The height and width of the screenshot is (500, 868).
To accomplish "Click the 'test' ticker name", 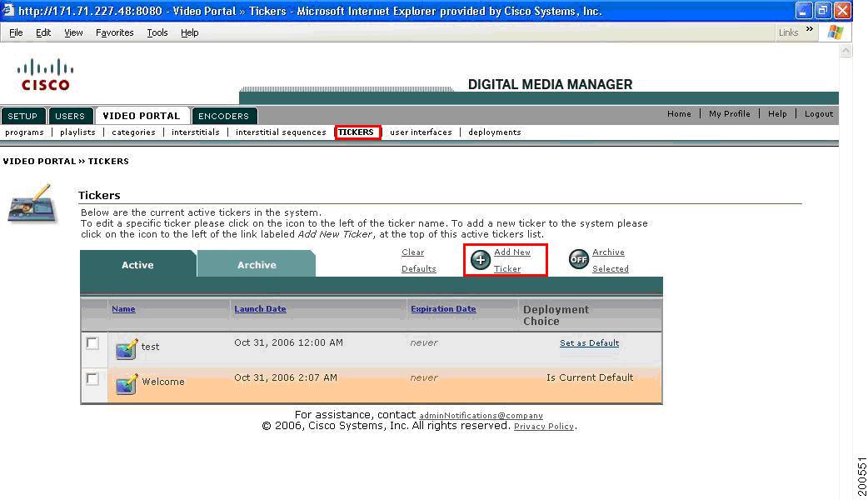I will click(150, 347).
